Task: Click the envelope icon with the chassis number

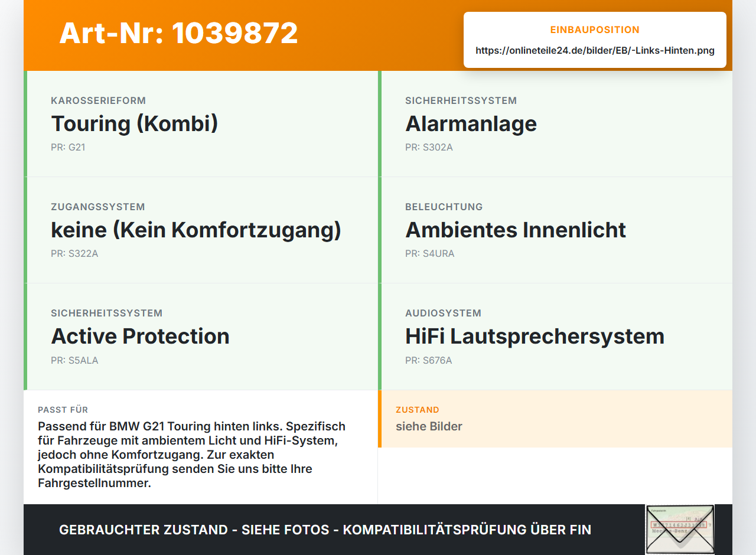Action: tap(680, 529)
